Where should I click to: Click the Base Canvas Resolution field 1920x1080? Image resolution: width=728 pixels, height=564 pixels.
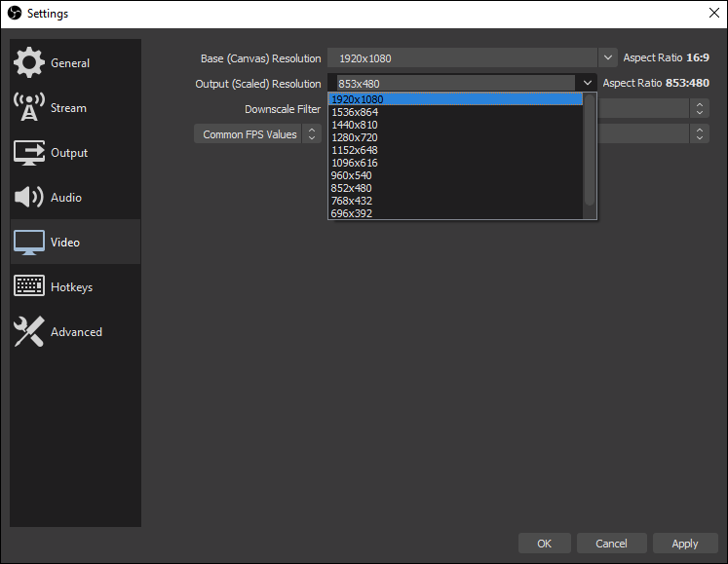coord(462,58)
